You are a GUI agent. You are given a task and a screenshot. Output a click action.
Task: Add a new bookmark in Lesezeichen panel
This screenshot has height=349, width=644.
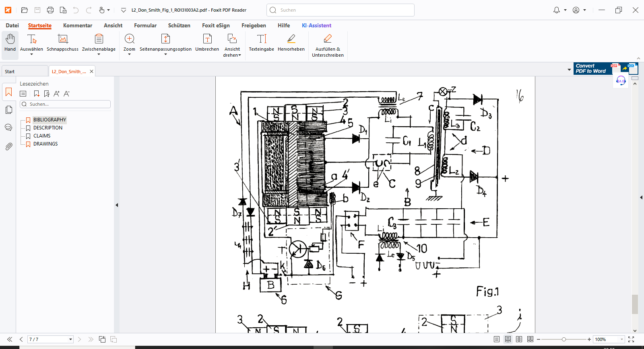(x=37, y=94)
